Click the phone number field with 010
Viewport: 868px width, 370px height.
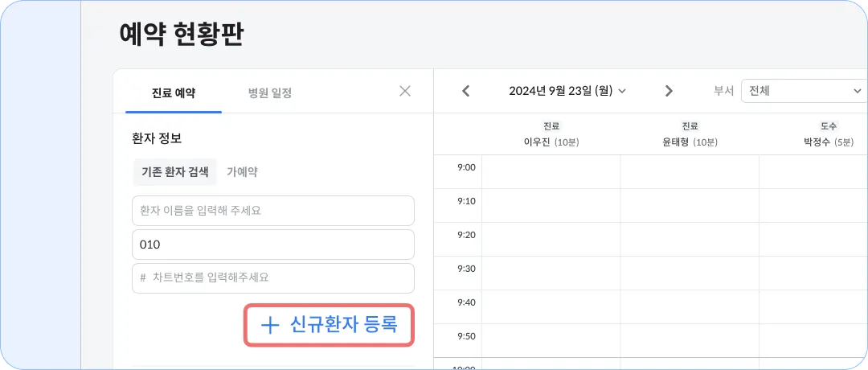[273, 245]
